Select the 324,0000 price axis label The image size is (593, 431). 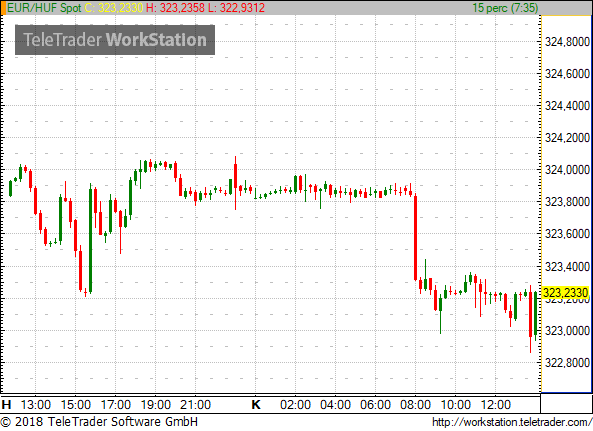click(x=567, y=170)
